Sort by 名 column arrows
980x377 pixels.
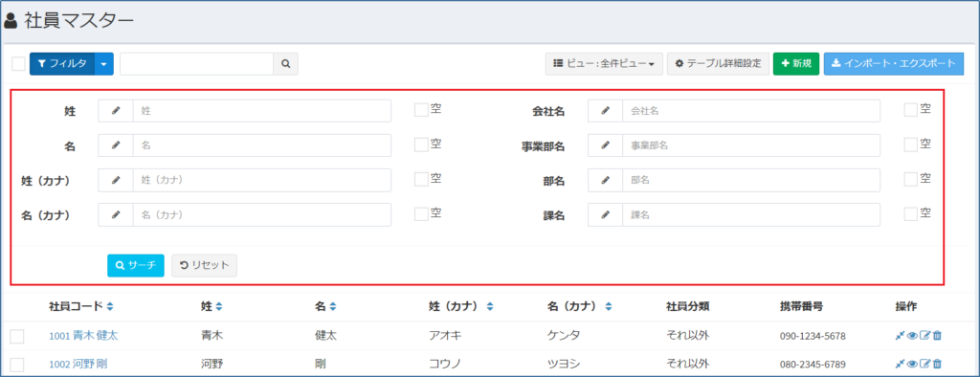(333, 307)
